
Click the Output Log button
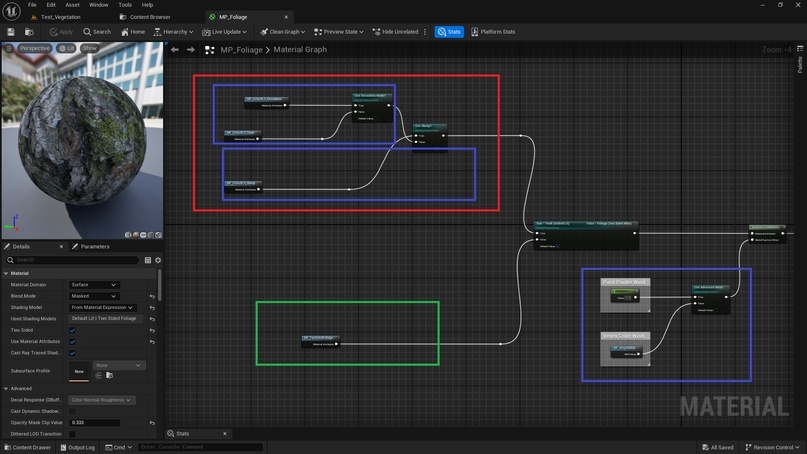(81, 447)
